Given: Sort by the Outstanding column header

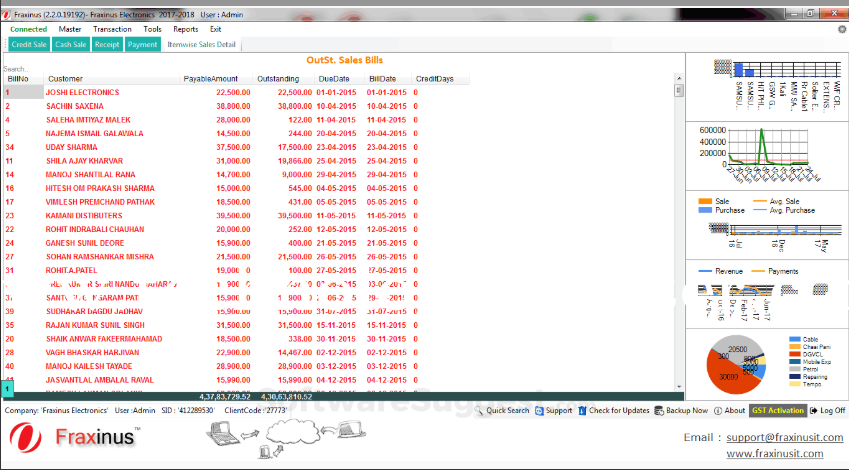Looking at the screenshot, I should point(284,79).
